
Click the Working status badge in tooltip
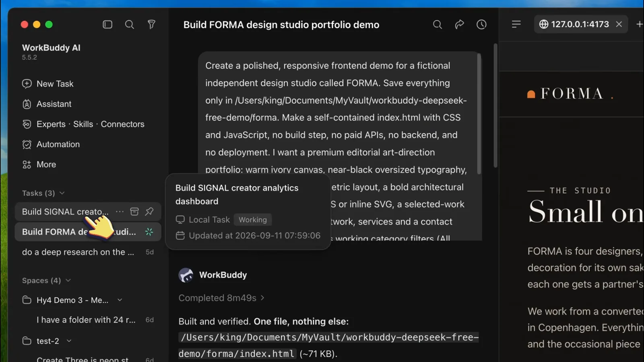coord(253,220)
